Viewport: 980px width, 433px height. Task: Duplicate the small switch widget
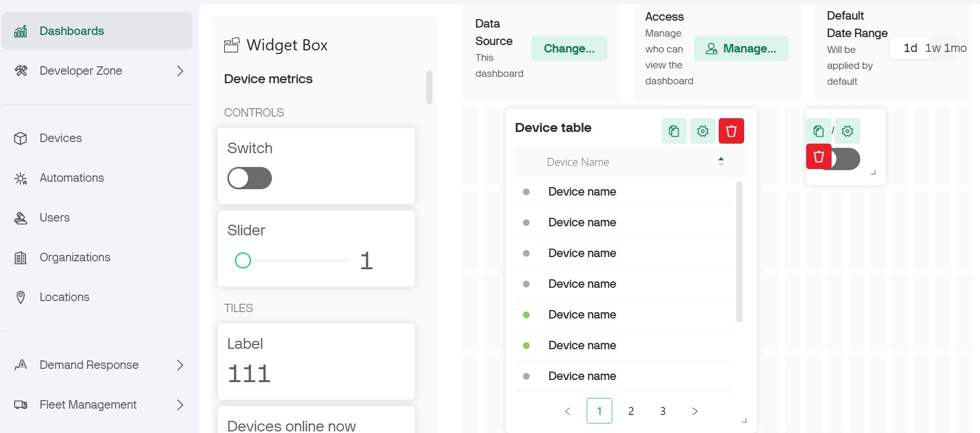(x=818, y=131)
